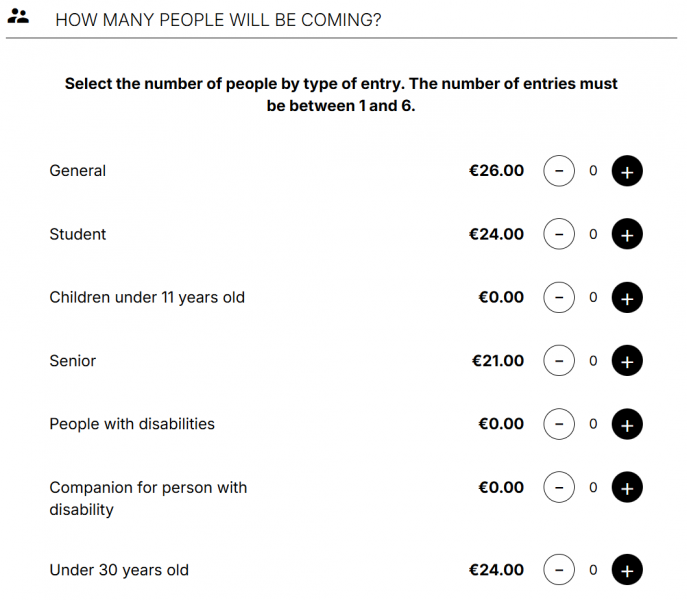The height and width of the screenshot is (600, 687).
Task: Click the General quantity value
Action: 592,171
